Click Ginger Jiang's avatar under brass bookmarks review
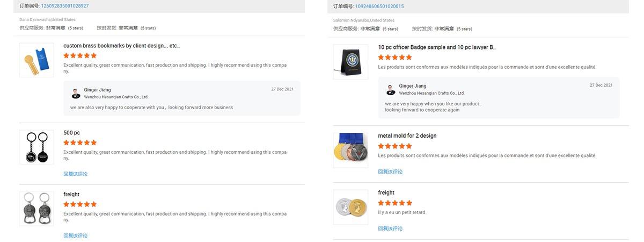Screen dimensions: 644x242 coord(76,93)
